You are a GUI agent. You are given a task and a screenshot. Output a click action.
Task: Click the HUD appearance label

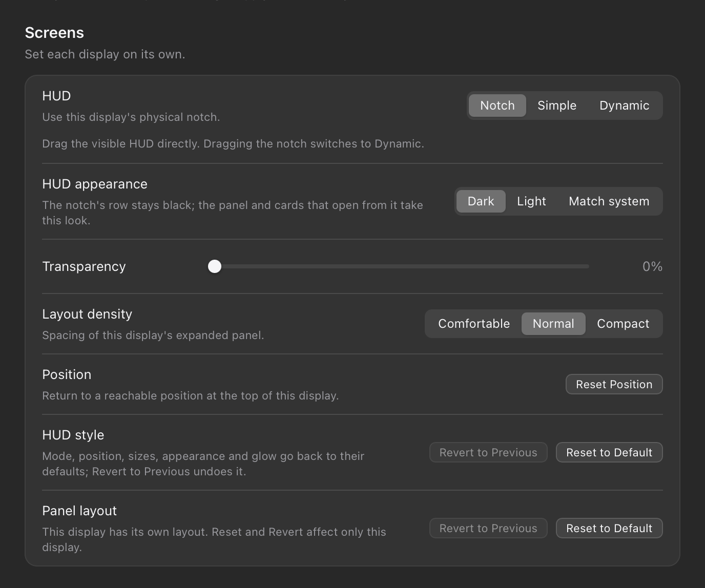pos(95,184)
